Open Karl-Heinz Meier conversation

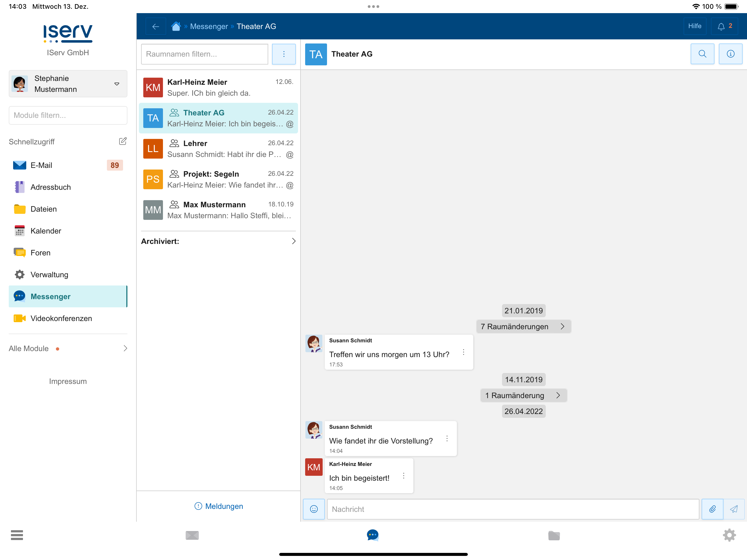click(x=218, y=87)
